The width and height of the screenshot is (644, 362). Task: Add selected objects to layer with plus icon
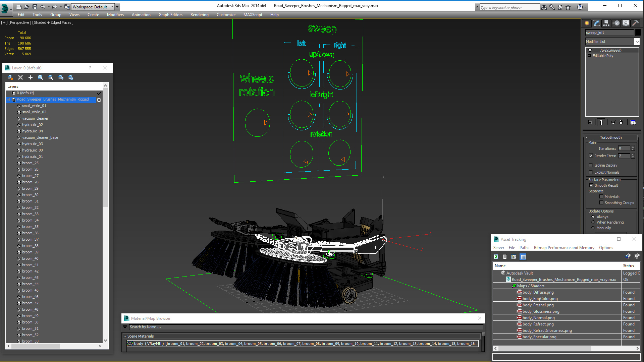click(31, 77)
